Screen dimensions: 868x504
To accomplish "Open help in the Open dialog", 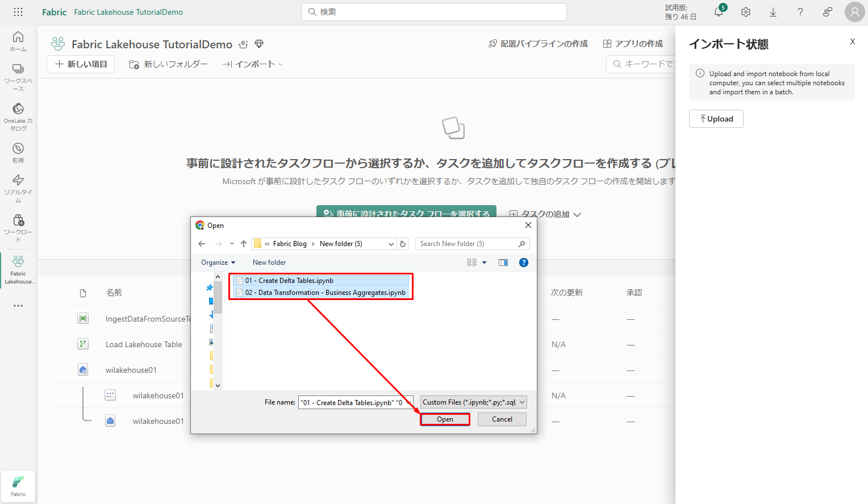I will 524,263.
